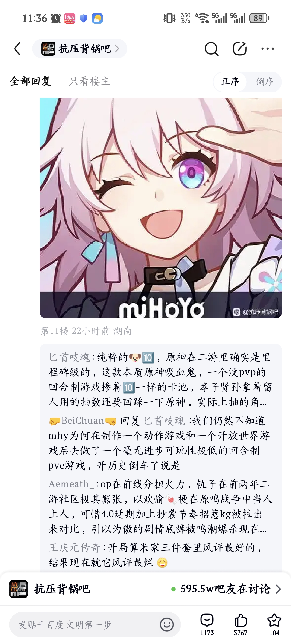
Task: Tap the back arrow icon
Action: (x=17, y=49)
